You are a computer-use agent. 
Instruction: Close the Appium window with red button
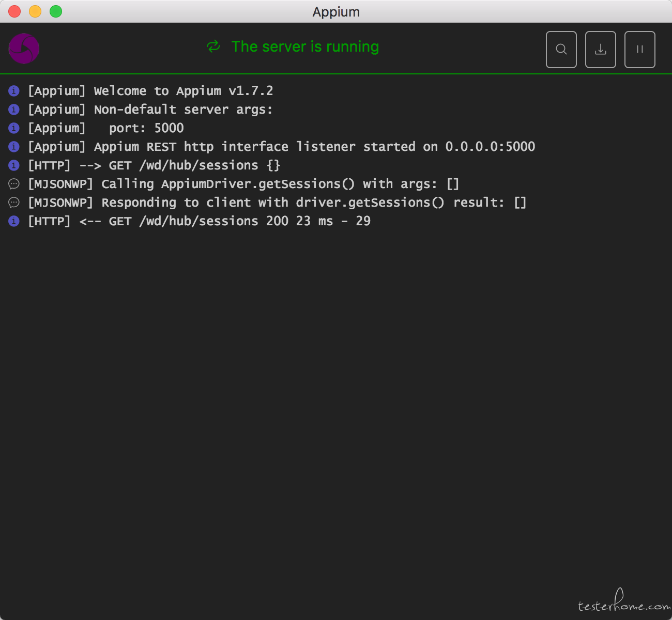pyautogui.click(x=14, y=11)
